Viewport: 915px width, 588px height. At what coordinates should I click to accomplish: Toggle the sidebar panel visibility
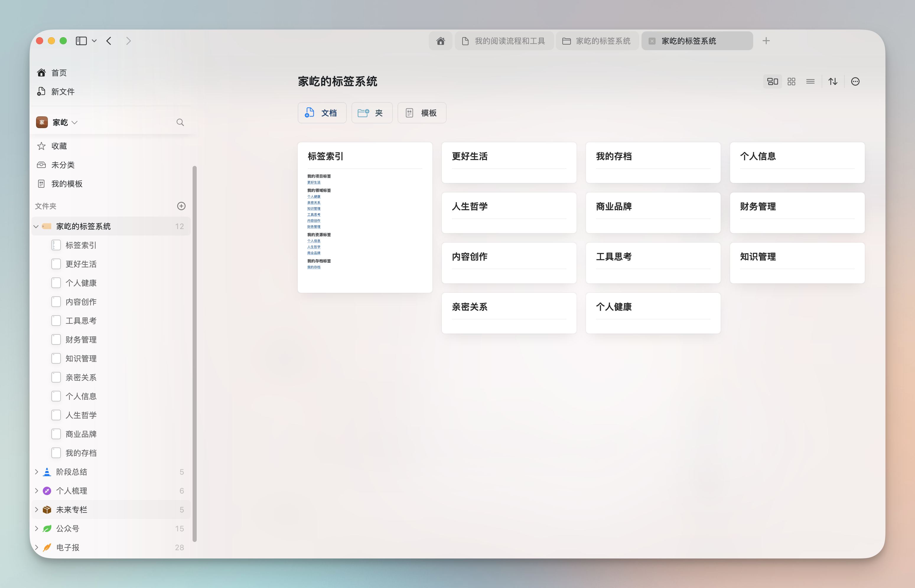[81, 41]
